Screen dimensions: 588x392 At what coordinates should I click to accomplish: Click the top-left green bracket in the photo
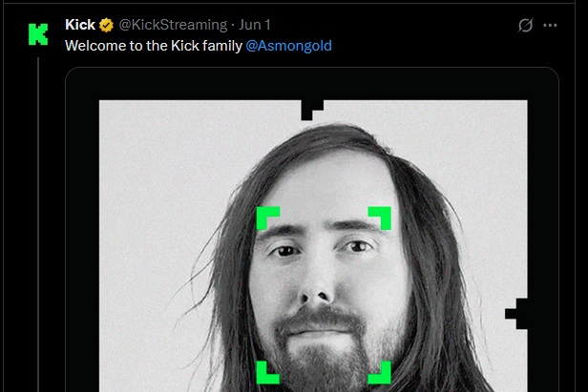267,217
